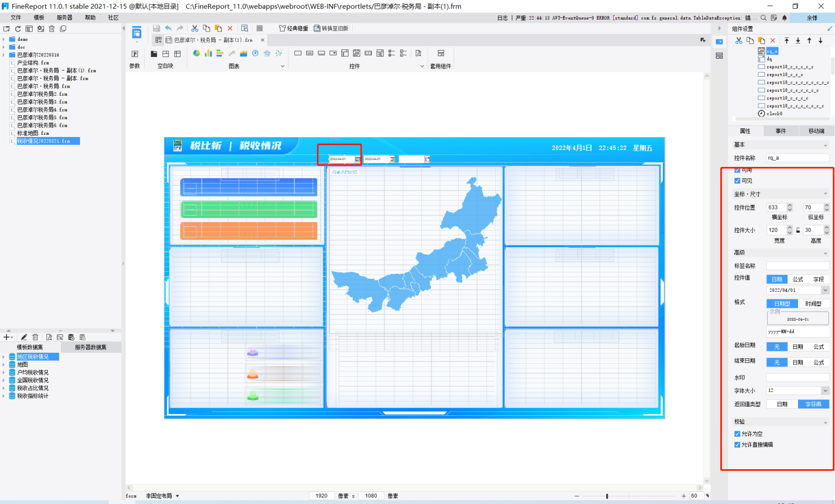The image size is (835, 504).
Task: Expand the 控件 group dropdown arrow
Action: coord(422,66)
